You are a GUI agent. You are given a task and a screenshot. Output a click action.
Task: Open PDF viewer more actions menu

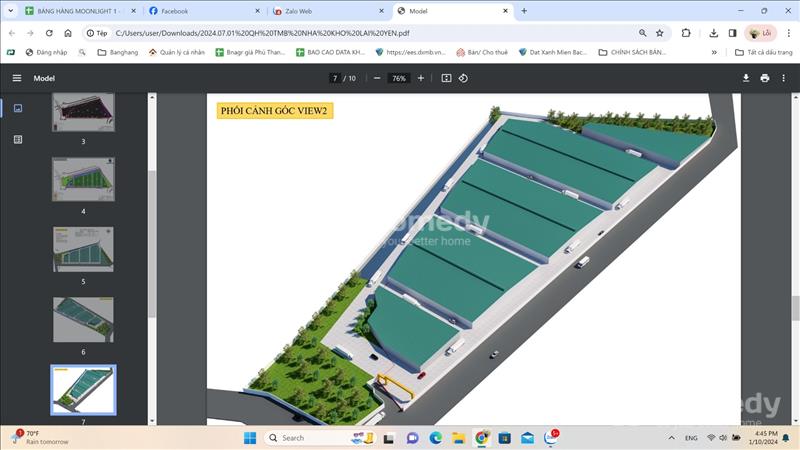click(783, 78)
